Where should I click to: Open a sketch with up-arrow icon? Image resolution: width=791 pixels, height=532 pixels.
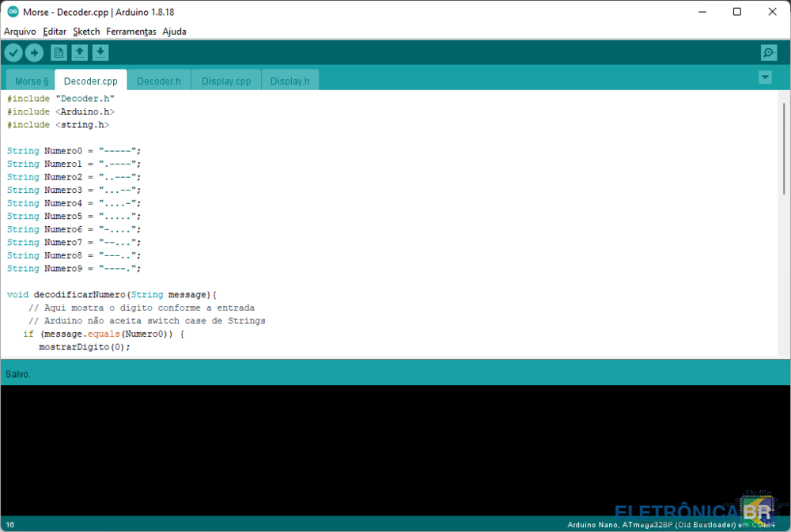(x=79, y=53)
